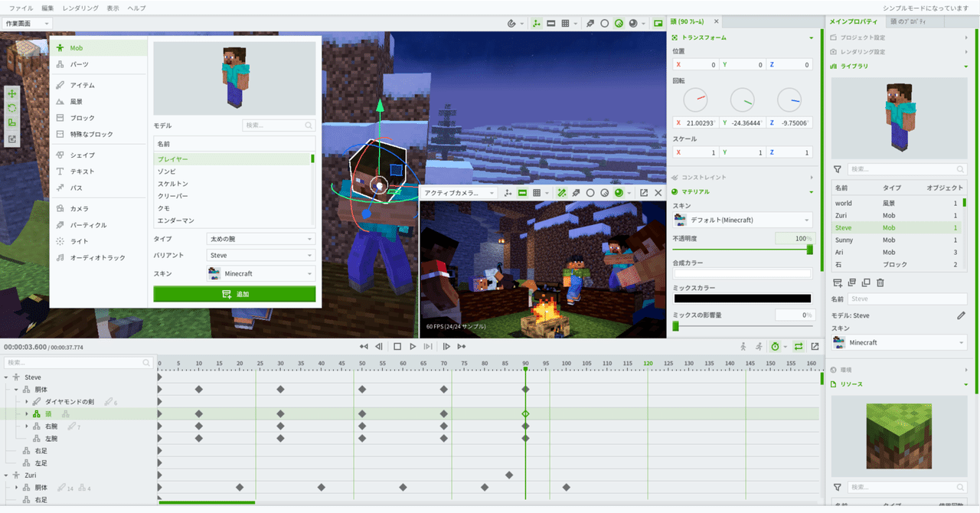Select カメラ category
Screen dimensions: 980x513
coord(98,208)
